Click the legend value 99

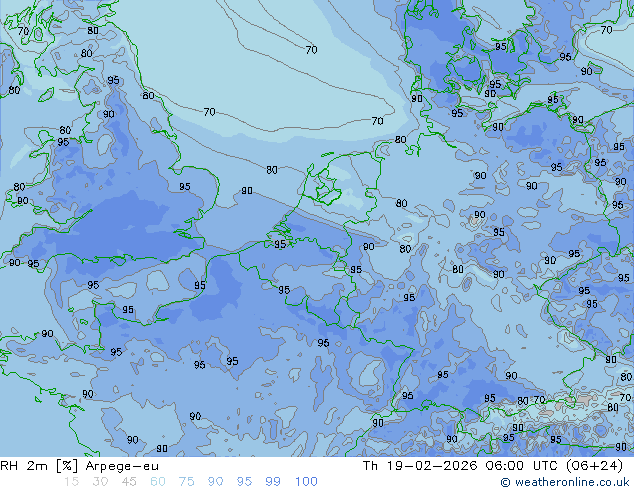pos(273,482)
